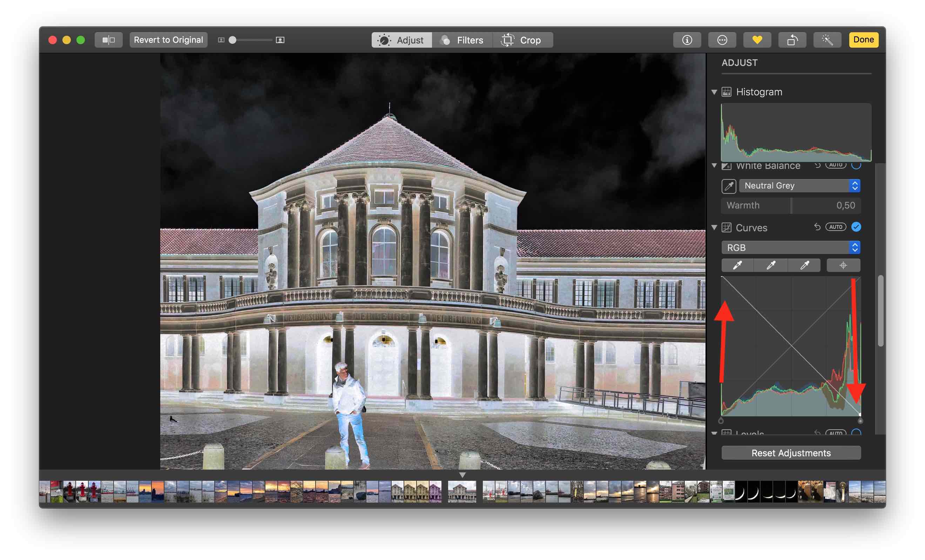Click the before/after compare view icon
Image resolution: width=925 pixels, height=560 pixels.
[108, 40]
